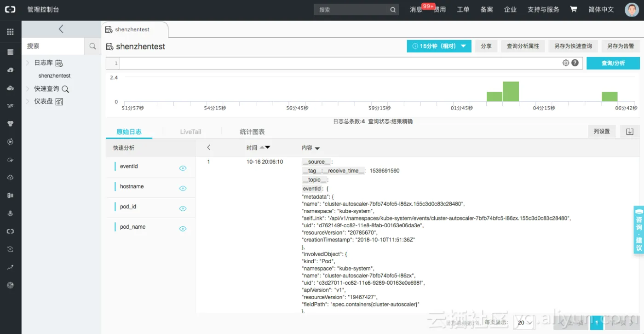Open the server stack icon in left rail
Viewport: 644px width, 334px height.
tap(10, 52)
